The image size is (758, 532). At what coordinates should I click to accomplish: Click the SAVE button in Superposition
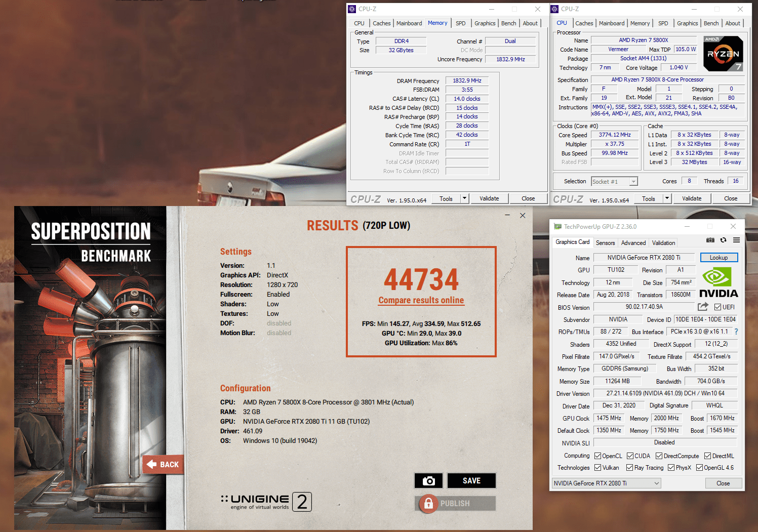point(471,480)
